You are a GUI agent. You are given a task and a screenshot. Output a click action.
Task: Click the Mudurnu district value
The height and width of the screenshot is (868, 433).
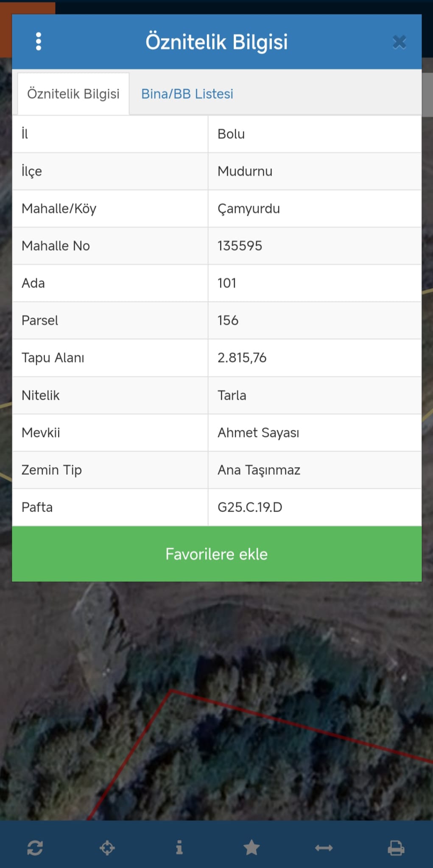(245, 171)
